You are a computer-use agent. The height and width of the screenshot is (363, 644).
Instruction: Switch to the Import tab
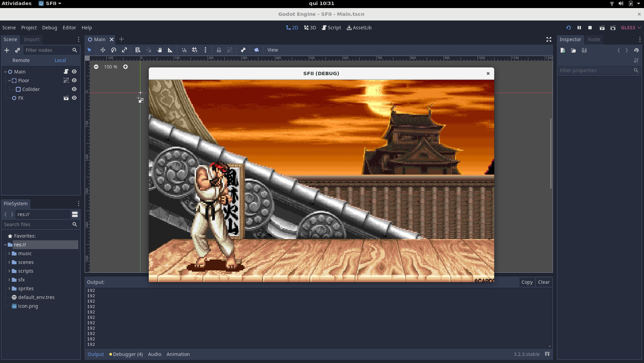32,39
